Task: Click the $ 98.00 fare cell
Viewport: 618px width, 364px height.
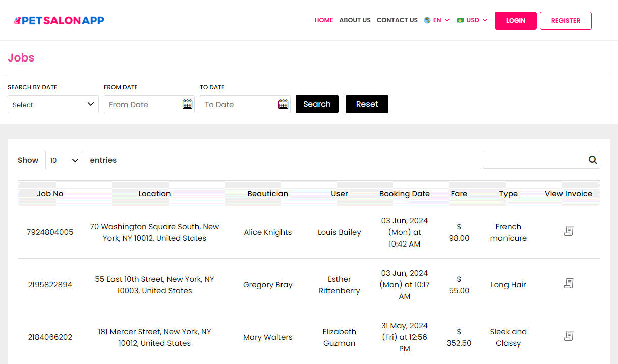Action: [x=459, y=232]
